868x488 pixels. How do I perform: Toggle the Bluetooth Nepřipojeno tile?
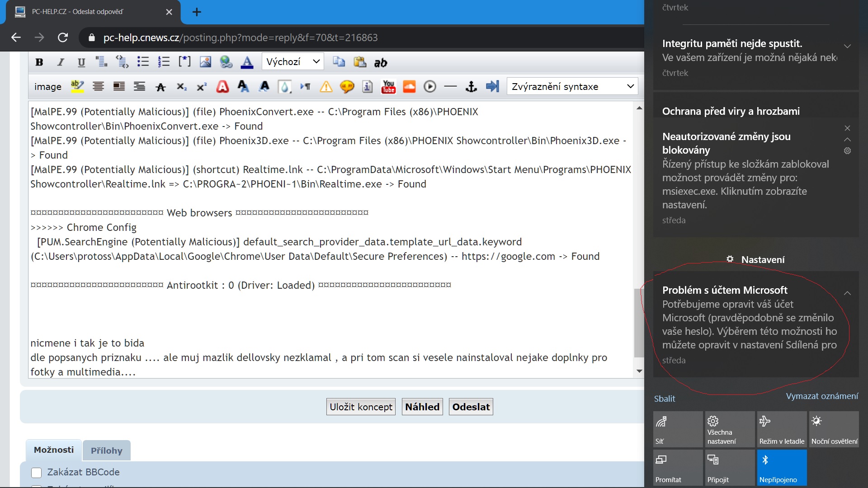[782, 468]
